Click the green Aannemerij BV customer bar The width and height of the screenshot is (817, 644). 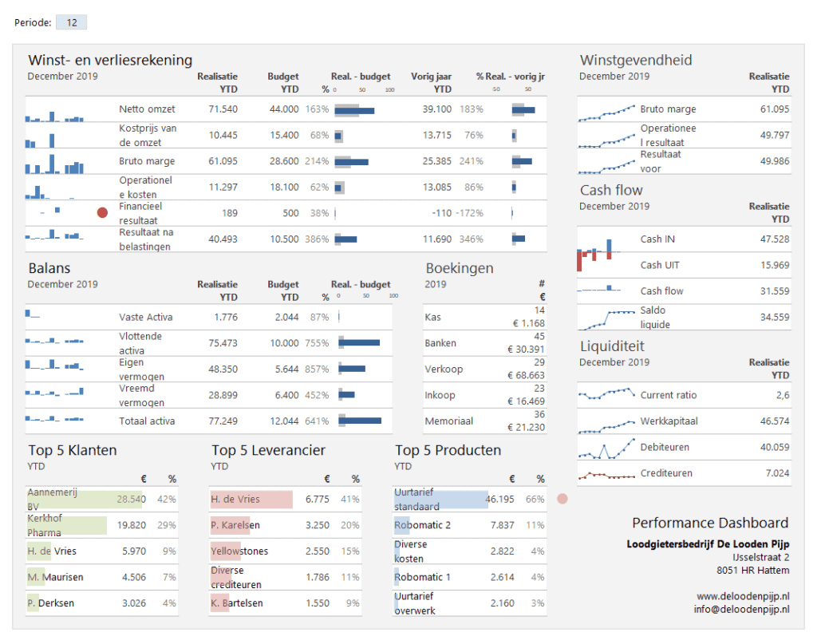click(x=85, y=500)
